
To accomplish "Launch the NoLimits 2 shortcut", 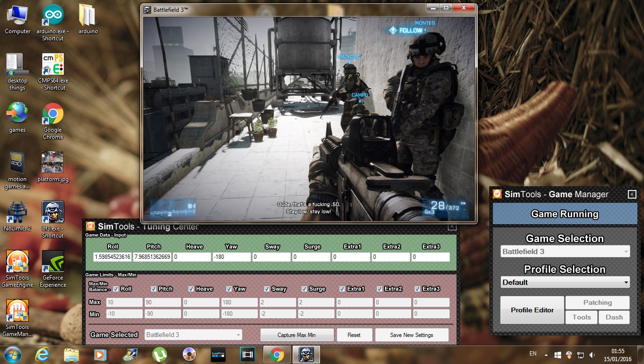I will click(x=18, y=217).
